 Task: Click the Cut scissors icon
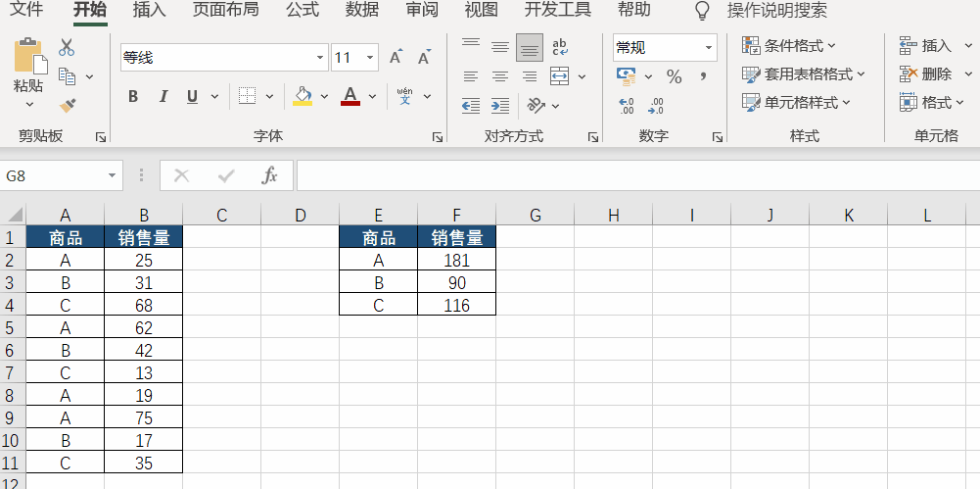[67, 47]
